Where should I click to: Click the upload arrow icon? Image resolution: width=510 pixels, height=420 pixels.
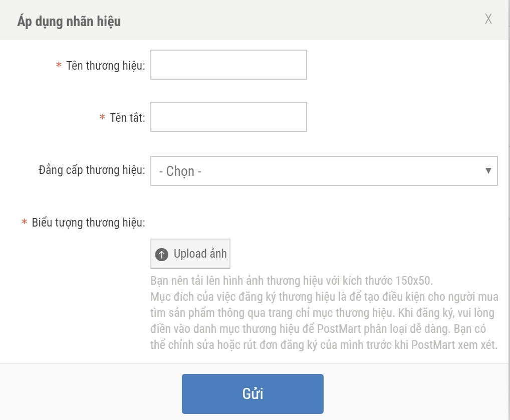pyautogui.click(x=161, y=254)
